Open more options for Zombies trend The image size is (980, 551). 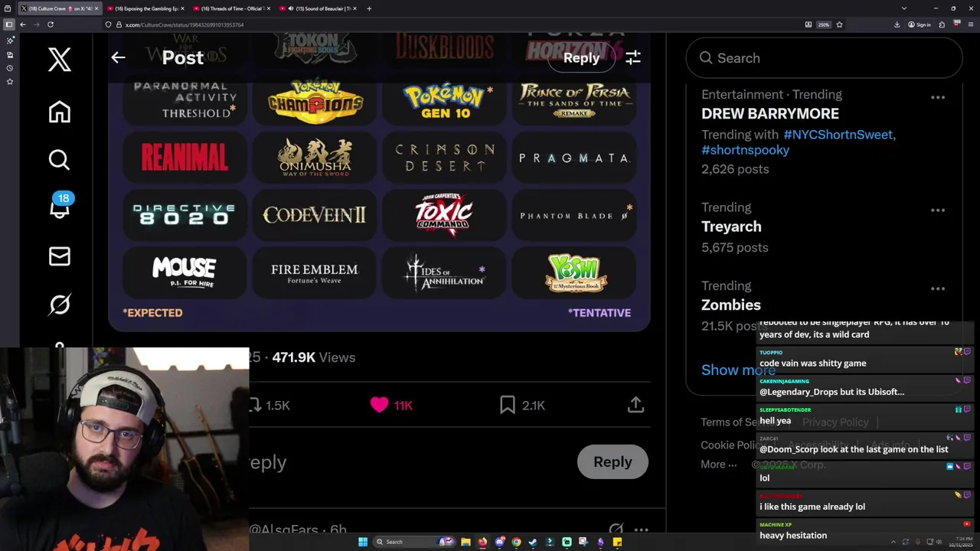click(938, 289)
